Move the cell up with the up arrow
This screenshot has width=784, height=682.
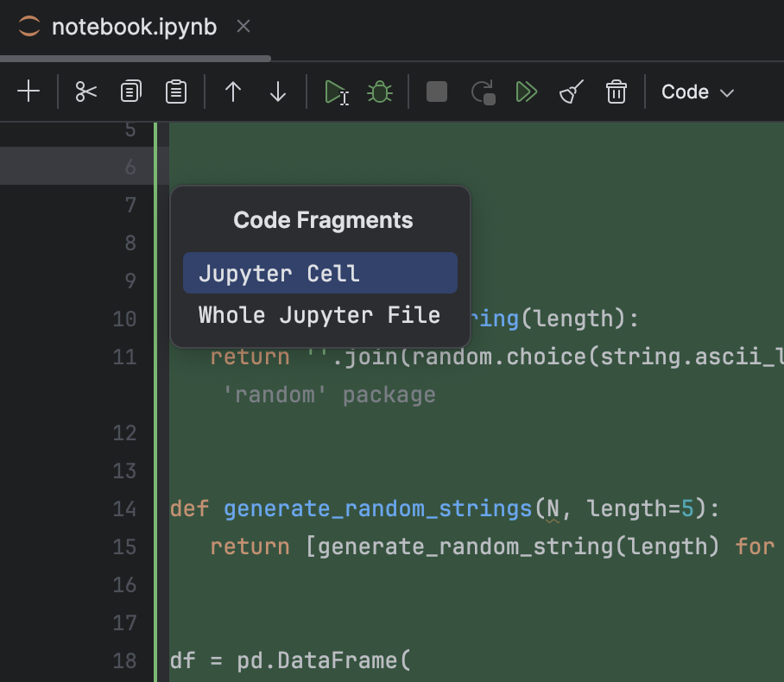click(x=232, y=92)
